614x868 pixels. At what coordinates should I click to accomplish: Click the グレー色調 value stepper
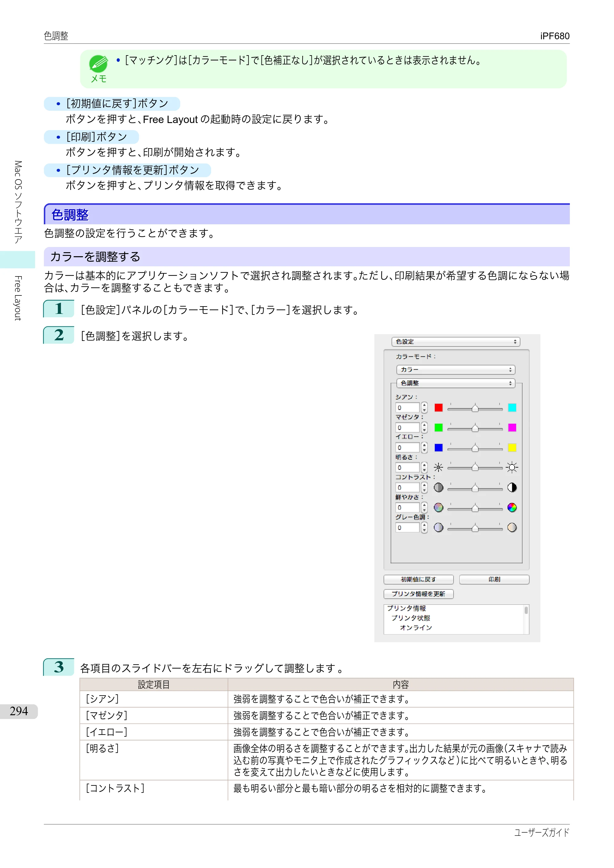tap(424, 528)
